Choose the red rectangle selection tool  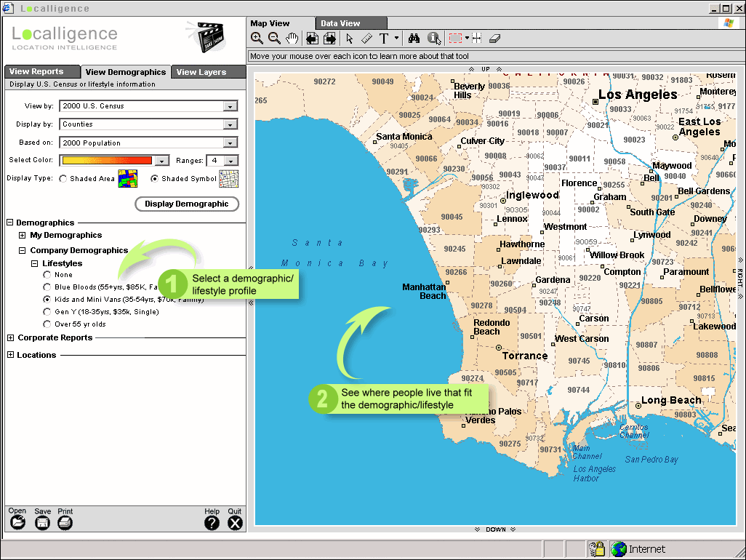[x=456, y=39]
